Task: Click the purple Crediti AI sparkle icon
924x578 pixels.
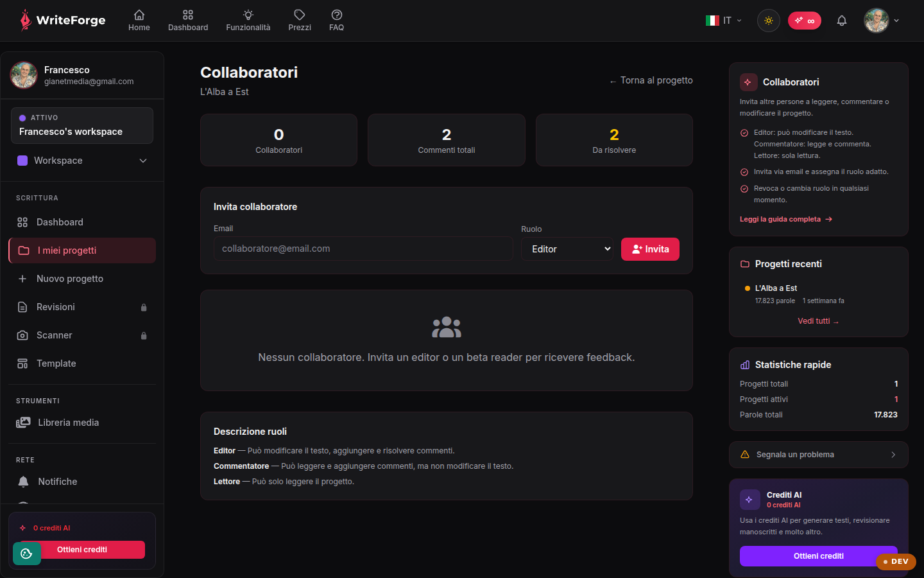Action: pyautogui.click(x=749, y=500)
